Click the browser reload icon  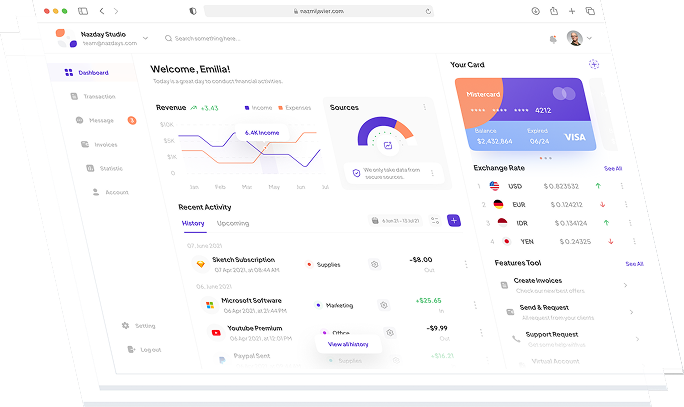point(428,11)
